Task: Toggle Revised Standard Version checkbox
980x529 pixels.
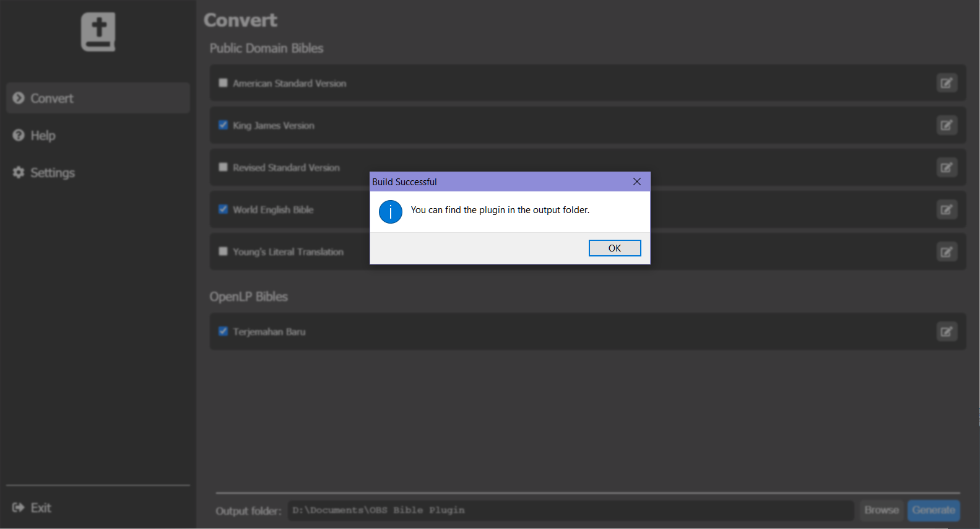Action: [x=223, y=167]
